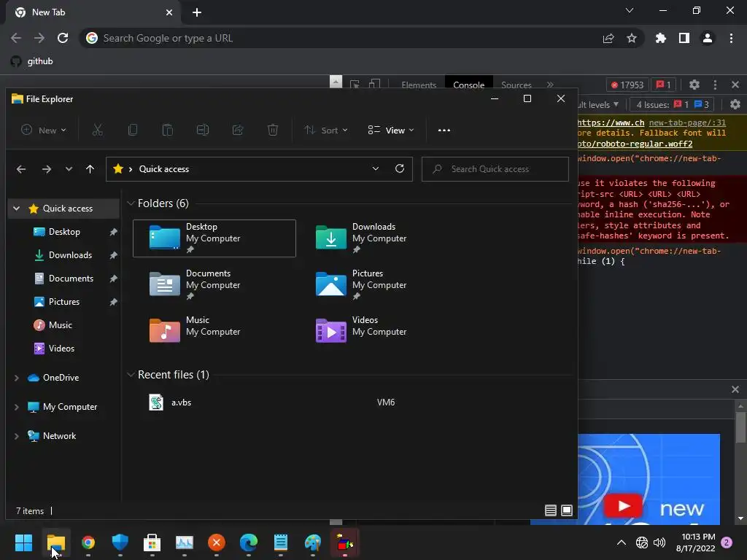Open the address bar history dropdown
The width and height of the screenshot is (747, 560).
376,168
